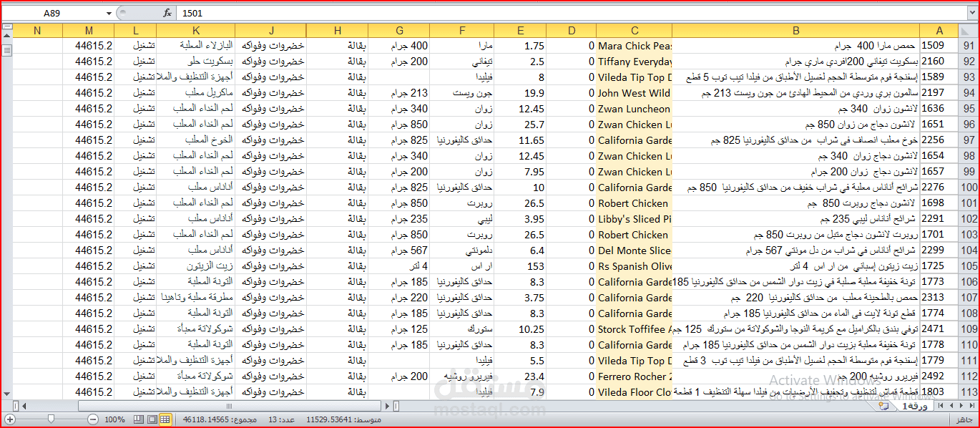The image size is (980, 428).
Task: Select column B header
Action: tap(795, 30)
